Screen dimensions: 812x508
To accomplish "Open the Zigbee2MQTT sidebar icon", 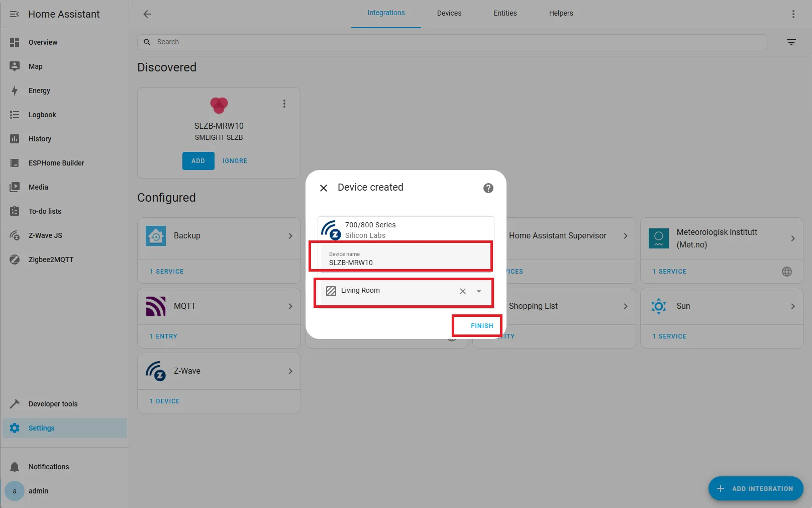I will coord(15,260).
